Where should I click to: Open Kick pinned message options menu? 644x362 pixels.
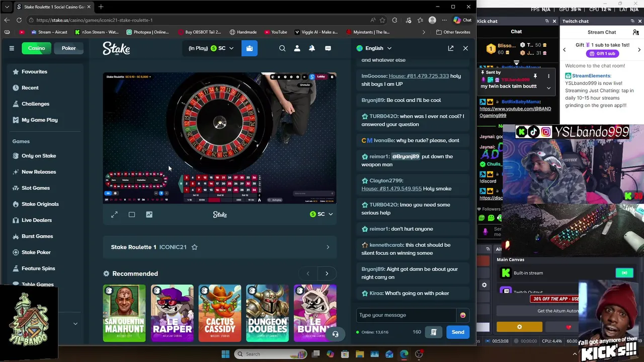tap(548, 76)
